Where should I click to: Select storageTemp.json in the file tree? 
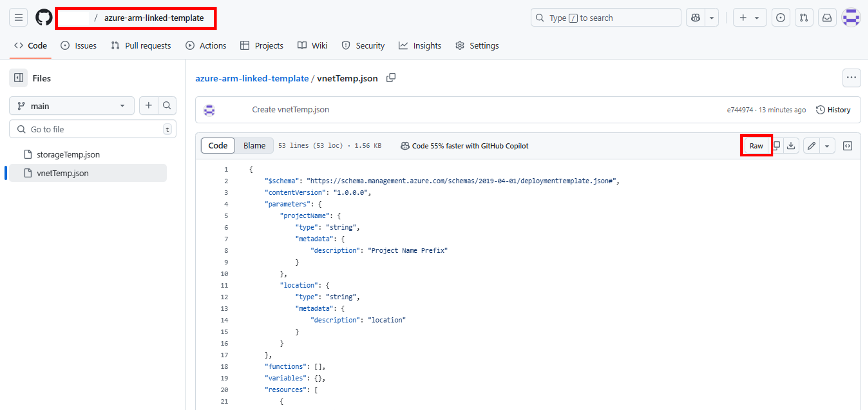pos(68,154)
